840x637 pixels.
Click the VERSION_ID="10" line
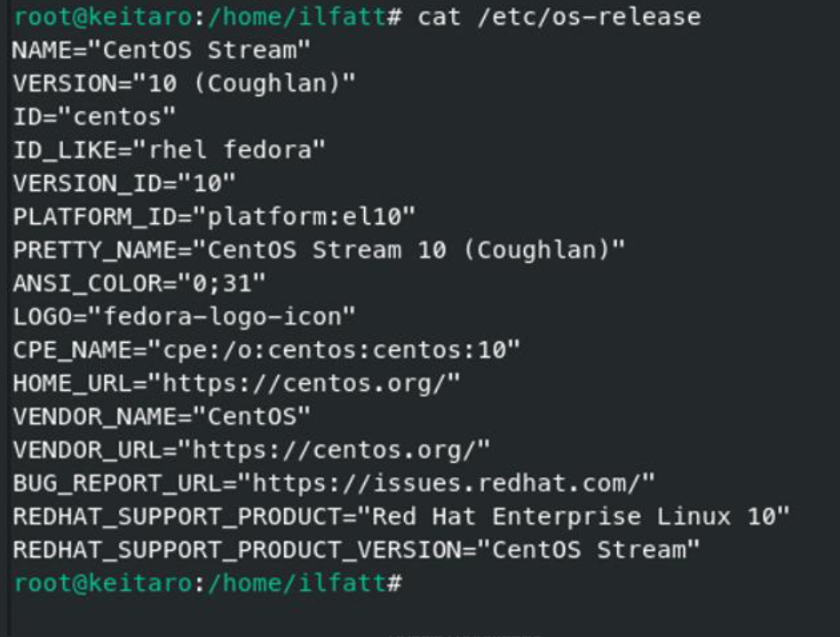click(124, 183)
